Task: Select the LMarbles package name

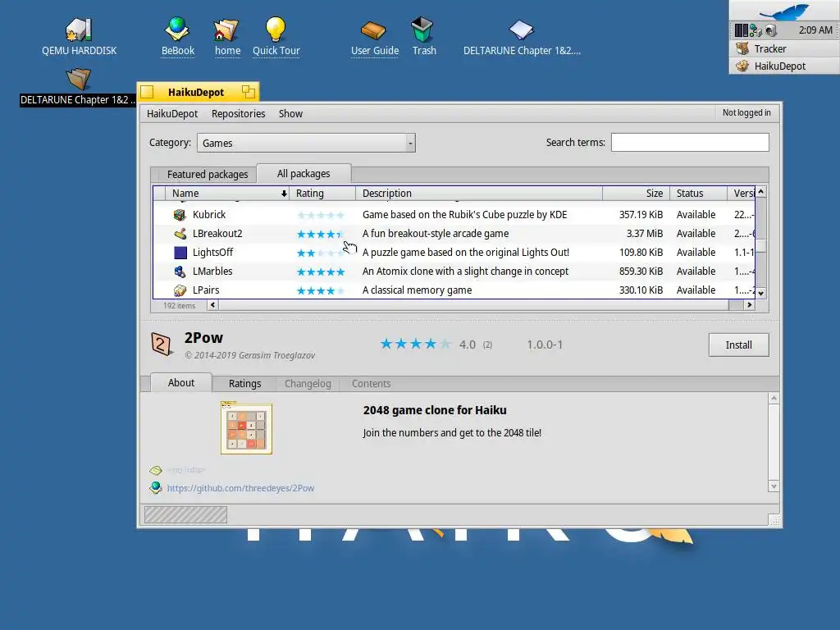Action: click(x=212, y=271)
